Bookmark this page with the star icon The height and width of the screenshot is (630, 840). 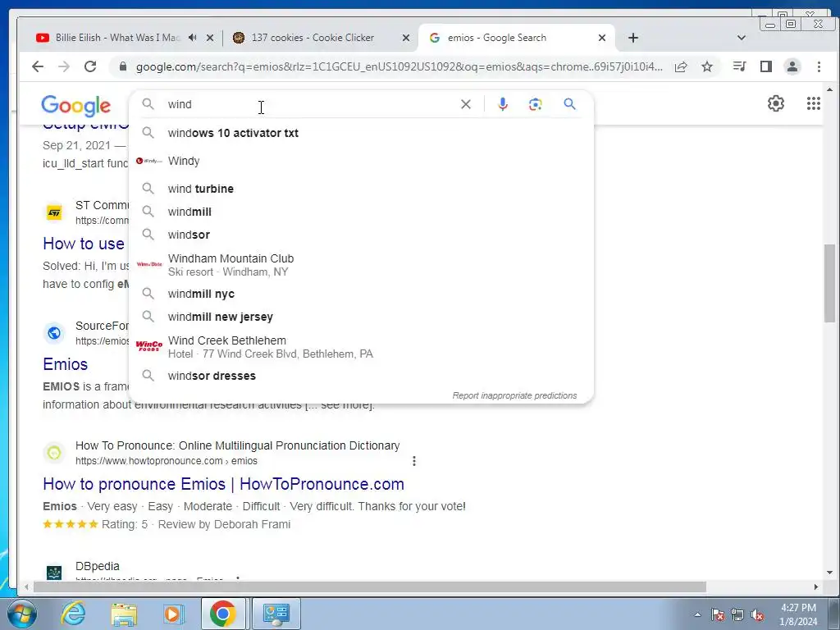[707, 66]
